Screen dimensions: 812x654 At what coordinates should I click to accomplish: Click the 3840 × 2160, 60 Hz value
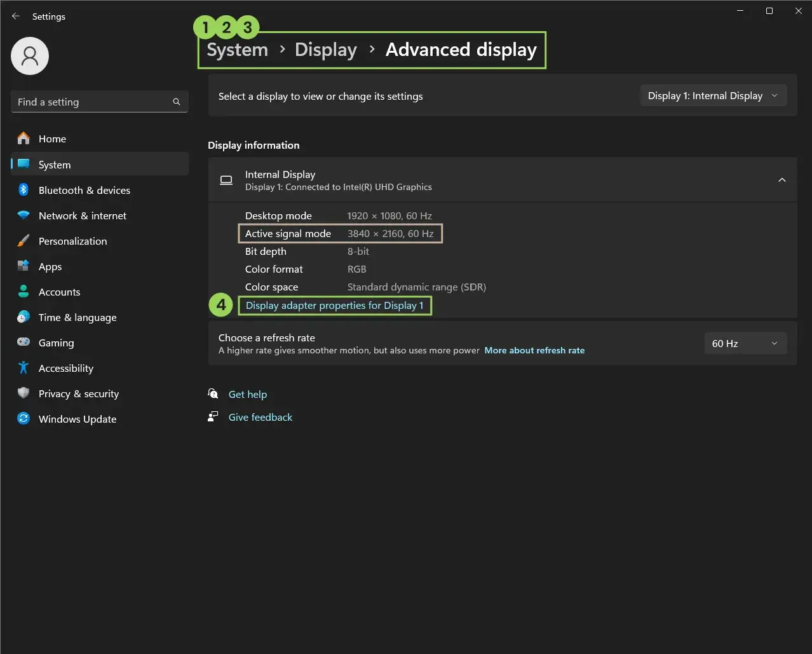390,233
